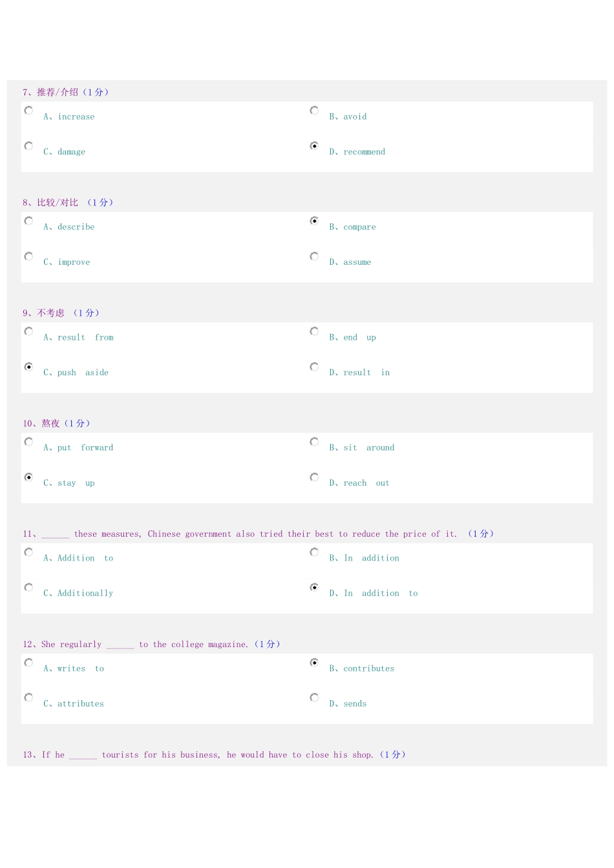Select option C damage
The image size is (614, 868).
point(28,146)
